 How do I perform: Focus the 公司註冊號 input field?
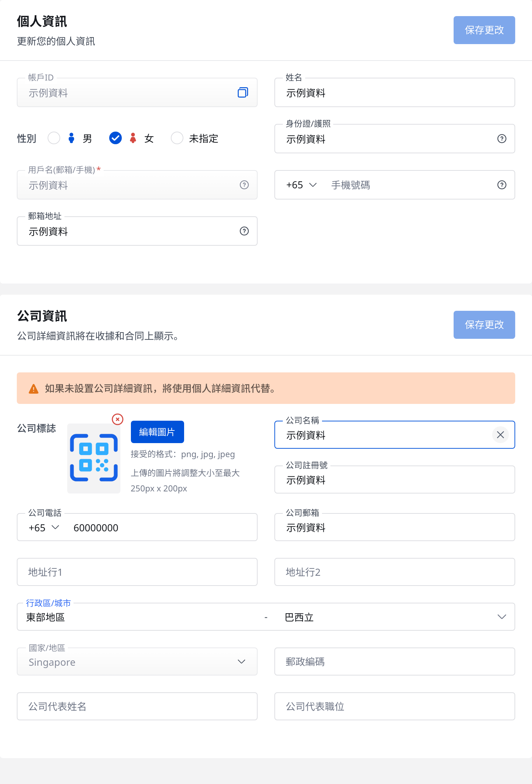(395, 479)
